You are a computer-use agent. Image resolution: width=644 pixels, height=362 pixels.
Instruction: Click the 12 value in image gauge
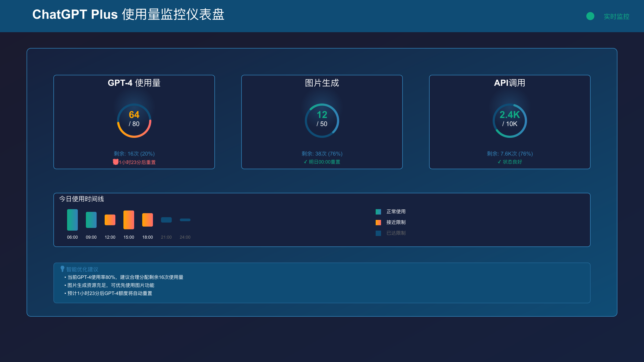tap(322, 115)
